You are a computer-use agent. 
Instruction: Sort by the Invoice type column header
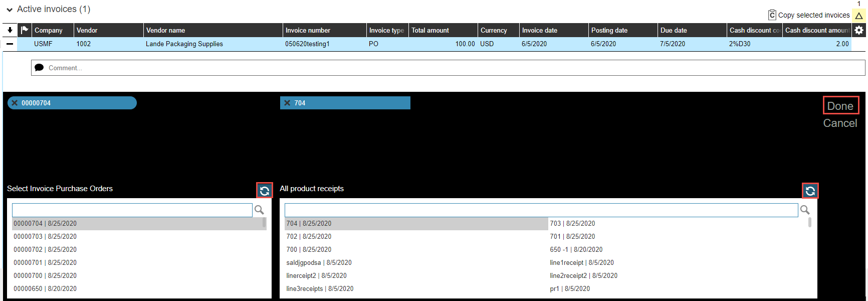pyautogui.click(x=386, y=30)
